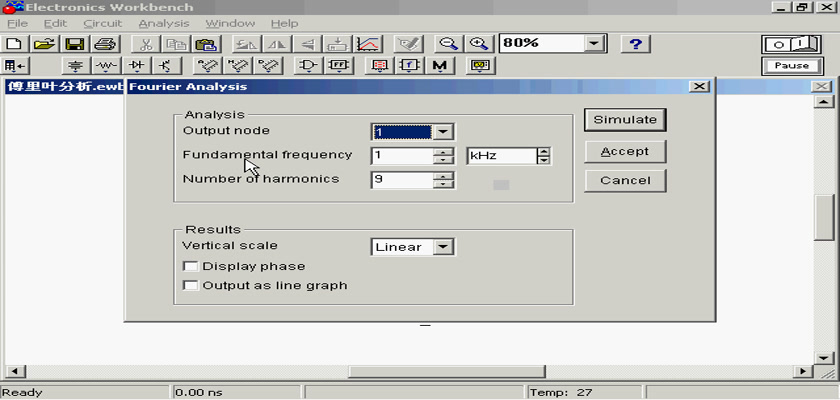Open the analysis graphs icon
The width and height of the screenshot is (840, 400).
pyautogui.click(x=368, y=44)
